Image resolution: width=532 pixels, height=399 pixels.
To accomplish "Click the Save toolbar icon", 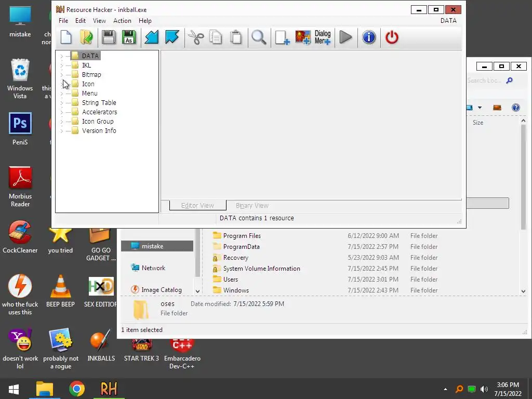I will click(x=109, y=37).
